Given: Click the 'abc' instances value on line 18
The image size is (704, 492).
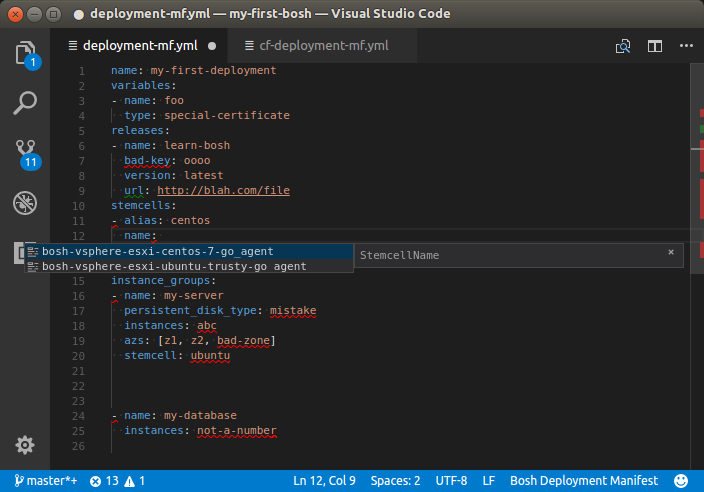Looking at the screenshot, I should [207, 325].
